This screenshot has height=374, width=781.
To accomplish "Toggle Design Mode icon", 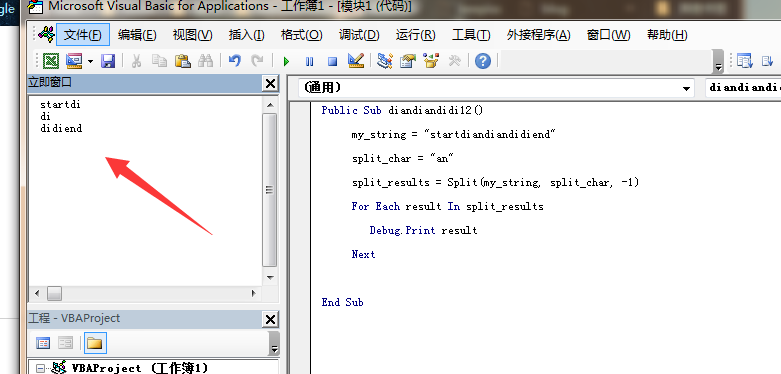I will point(356,61).
